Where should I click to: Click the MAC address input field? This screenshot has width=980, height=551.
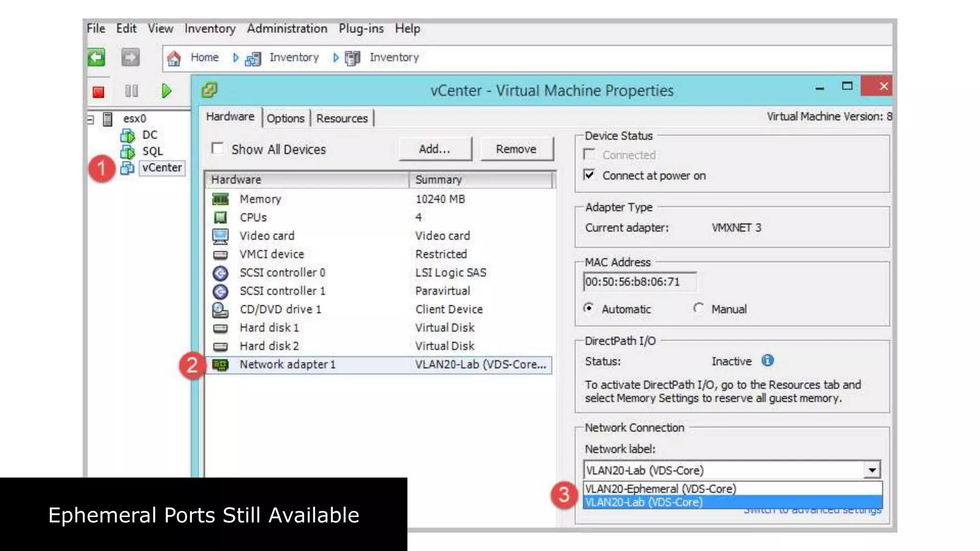pyautogui.click(x=639, y=282)
